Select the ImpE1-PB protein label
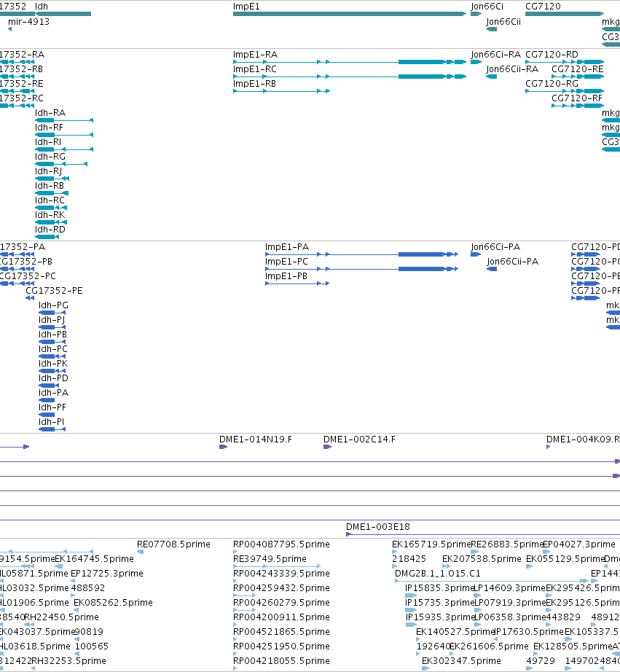 (x=286, y=276)
